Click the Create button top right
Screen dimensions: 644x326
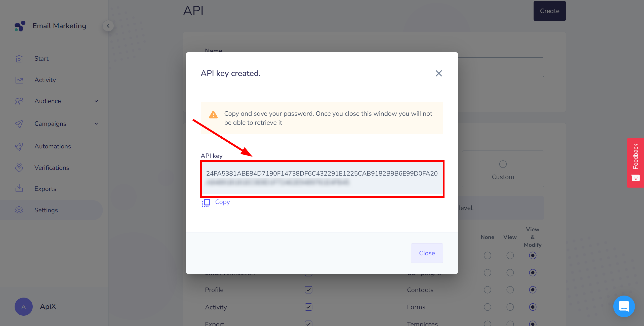[550, 11]
